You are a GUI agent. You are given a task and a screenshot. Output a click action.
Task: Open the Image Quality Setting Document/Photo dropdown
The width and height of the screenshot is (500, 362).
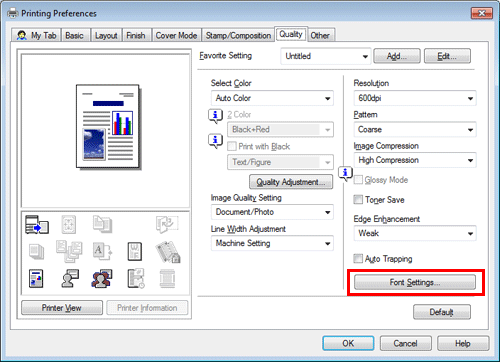[x=272, y=212]
